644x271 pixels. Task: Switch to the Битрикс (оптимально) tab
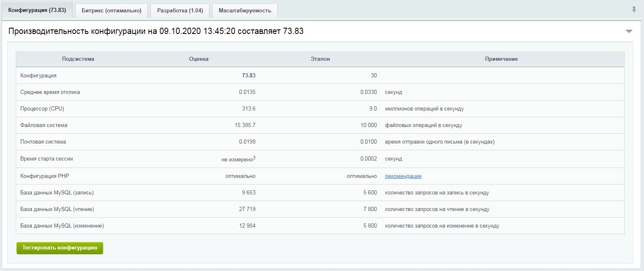pyautogui.click(x=111, y=11)
